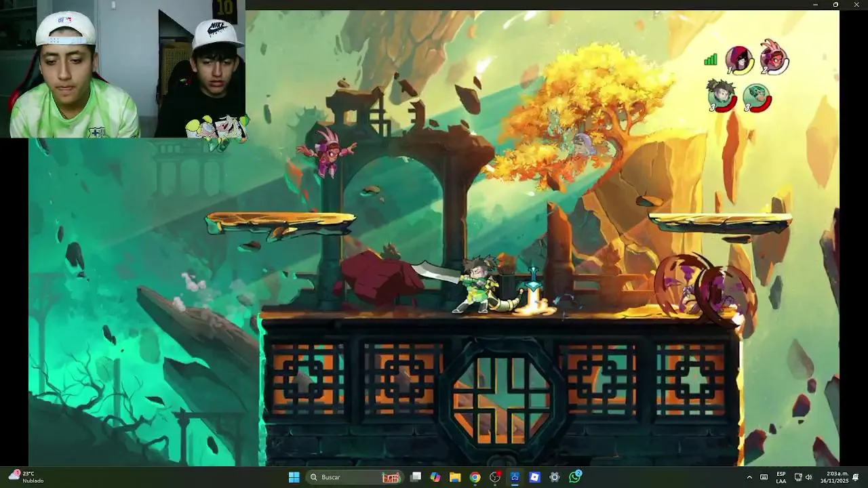Open the notification bell in the tray
This screenshot has height=488, width=868.
[x=856, y=477]
